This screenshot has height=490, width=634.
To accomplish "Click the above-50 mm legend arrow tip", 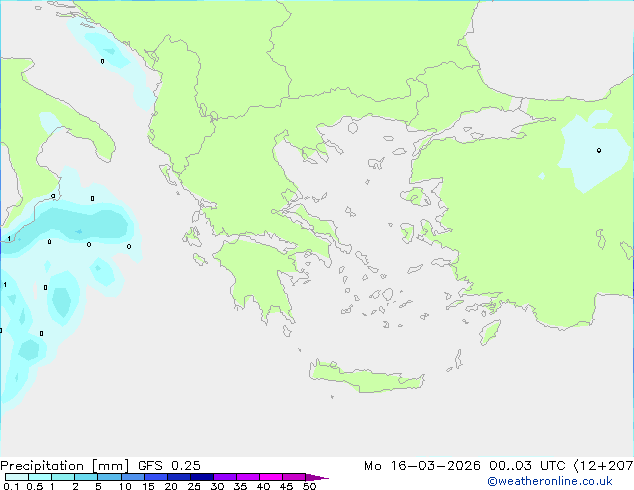I will tap(317, 477).
